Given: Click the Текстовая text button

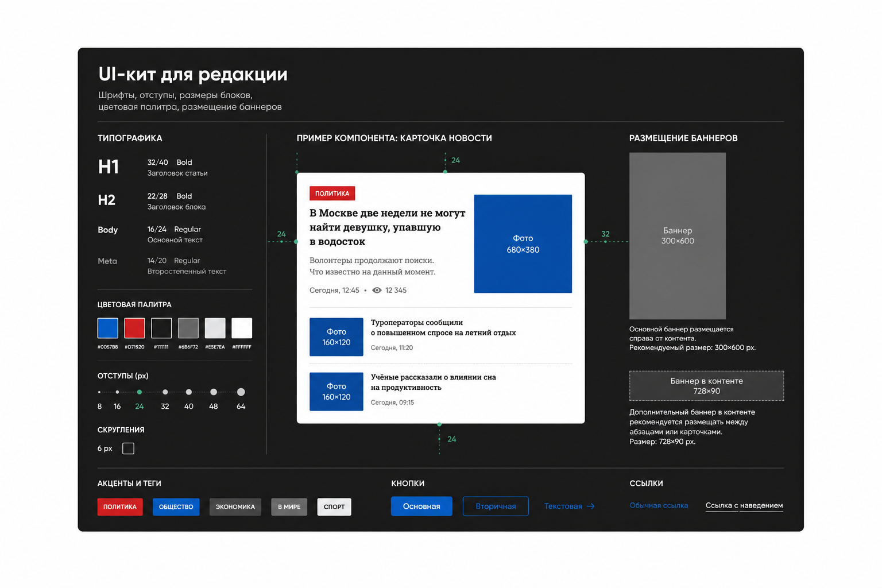Looking at the screenshot, I should pos(570,506).
